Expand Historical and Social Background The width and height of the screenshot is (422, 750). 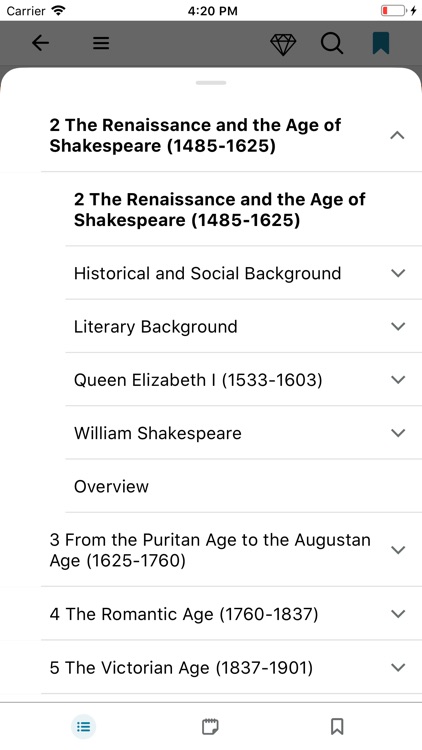tap(398, 273)
